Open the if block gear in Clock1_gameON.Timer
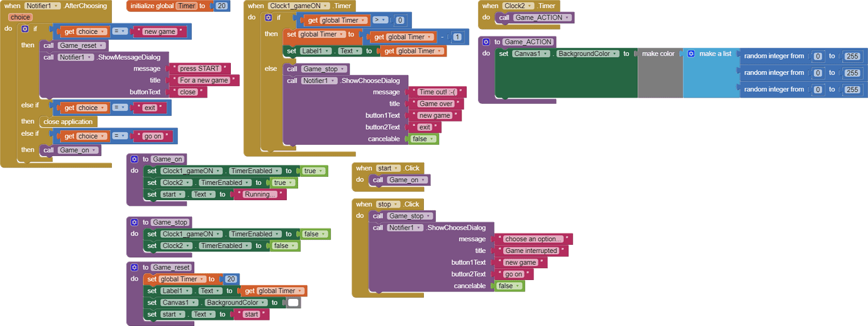This screenshot has width=868, height=326. coord(269,18)
